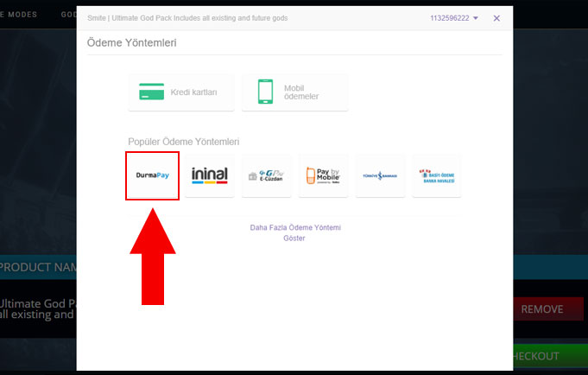Select Pay by Mobile payment
Viewport: 588px width, 375px height.
pyautogui.click(x=323, y=175)
